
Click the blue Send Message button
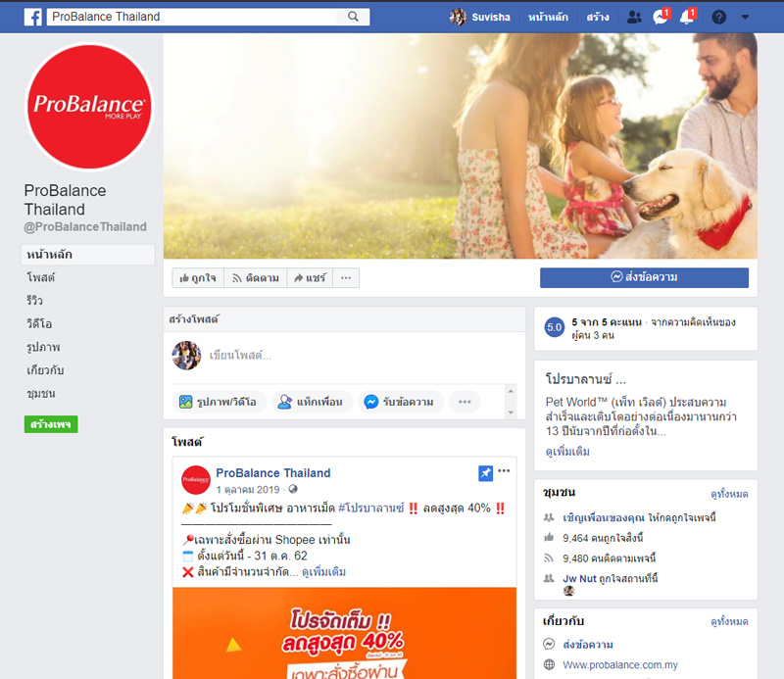(644, 277)
